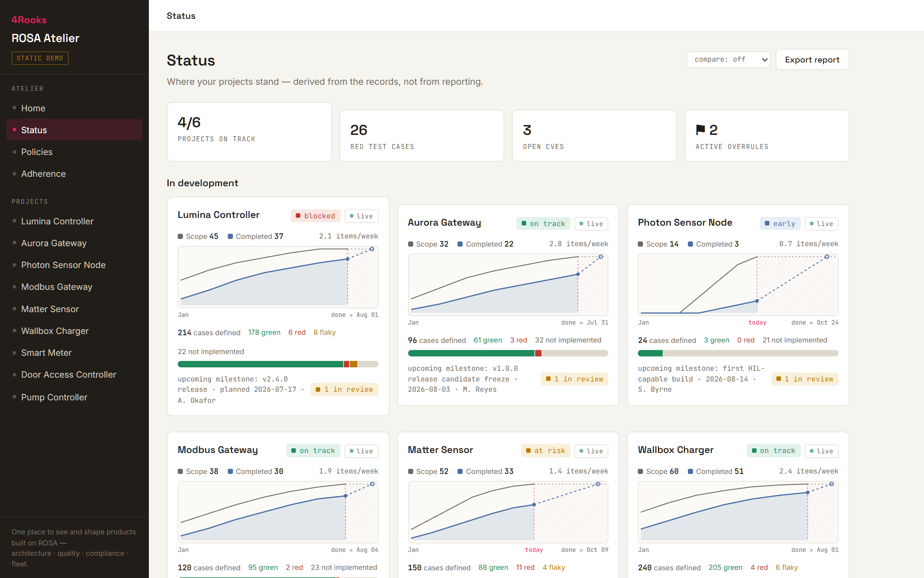The height and width of the screenshot is (578, 924).
Task: Click Photon Sensor Node burn-up chart
Action: point(738,285)
